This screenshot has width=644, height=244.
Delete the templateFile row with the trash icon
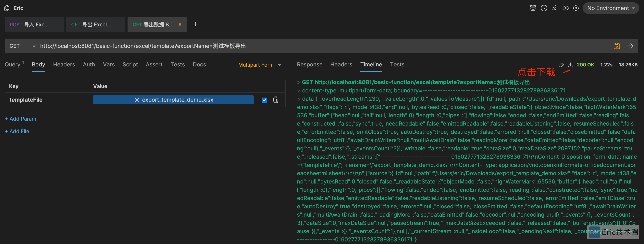(276, 100)
